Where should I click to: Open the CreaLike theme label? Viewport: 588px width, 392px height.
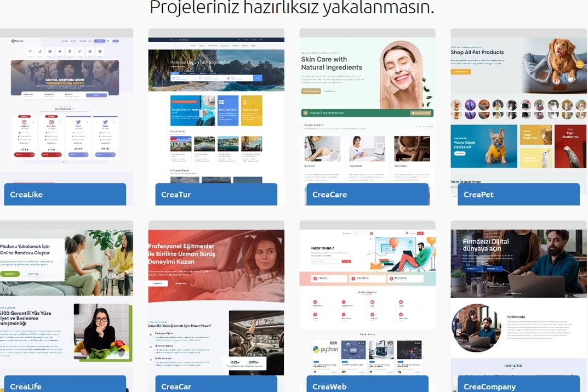[x=65, y=195]
